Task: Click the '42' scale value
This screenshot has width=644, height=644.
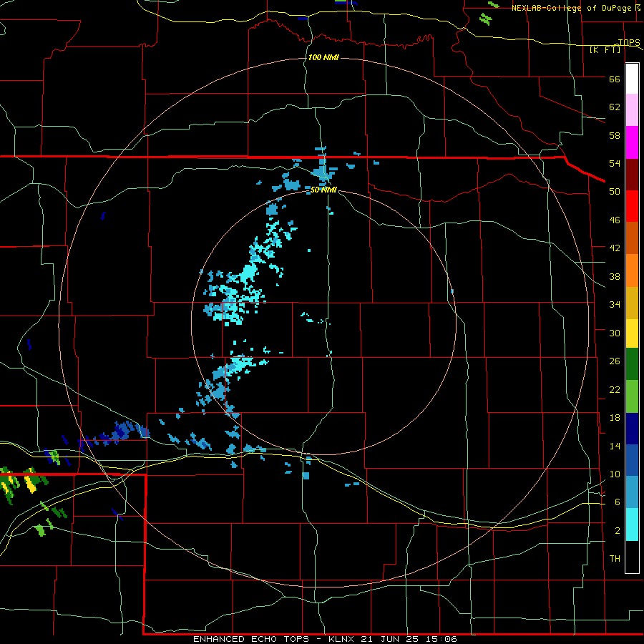Action: click(x=615, y=248)
